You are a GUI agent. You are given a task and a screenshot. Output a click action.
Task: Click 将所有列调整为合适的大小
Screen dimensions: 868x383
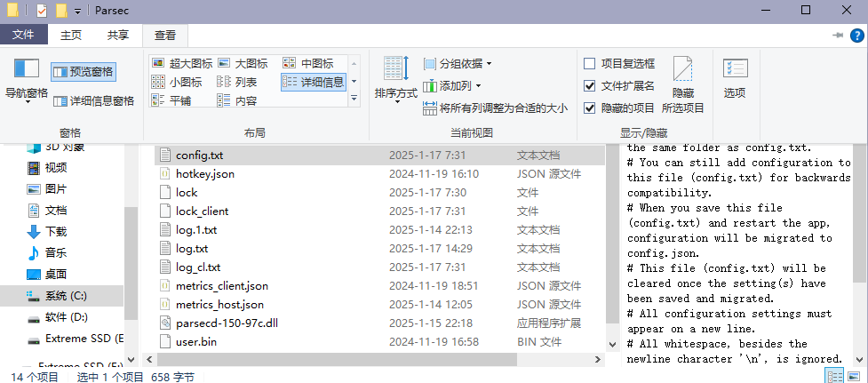[x=495, y=108]
